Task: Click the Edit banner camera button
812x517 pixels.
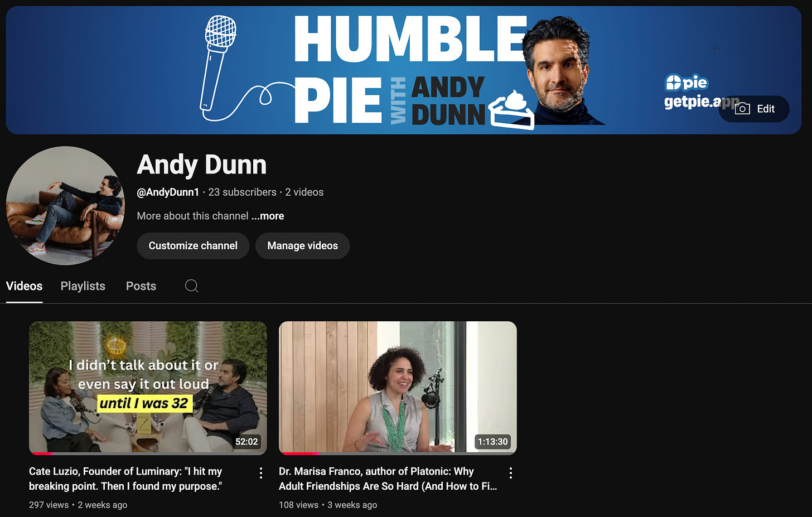Action: pos(754,109)
